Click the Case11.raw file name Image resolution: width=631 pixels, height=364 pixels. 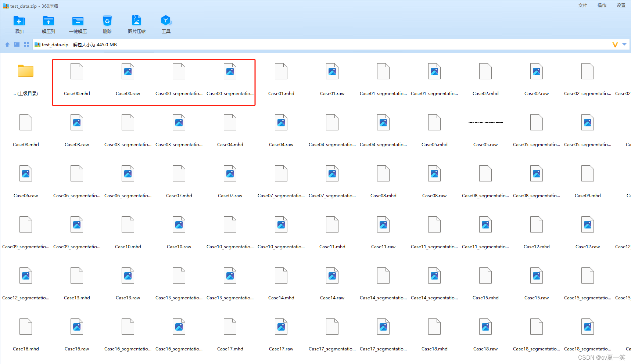[383, 247]
